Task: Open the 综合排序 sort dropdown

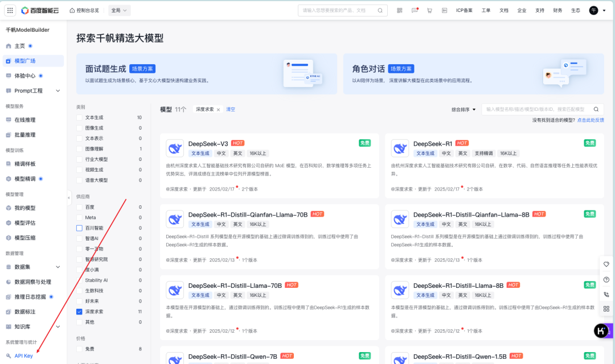Action: pos(464,110)
